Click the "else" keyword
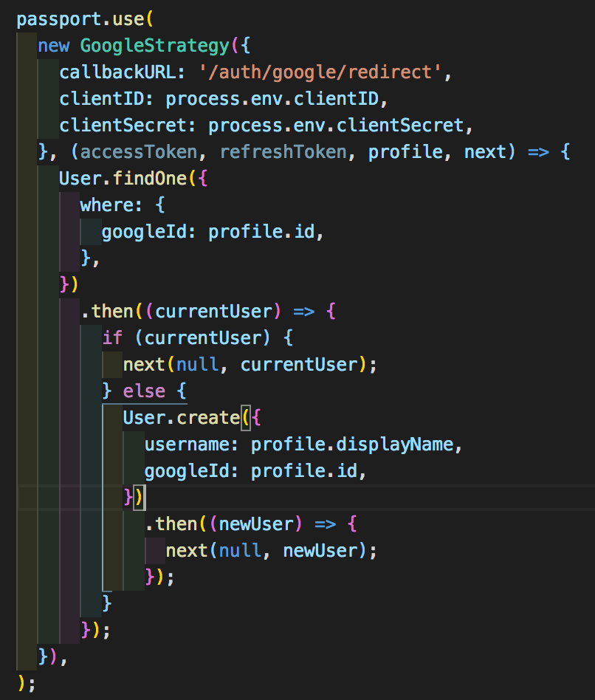 (x=144, y=391)
